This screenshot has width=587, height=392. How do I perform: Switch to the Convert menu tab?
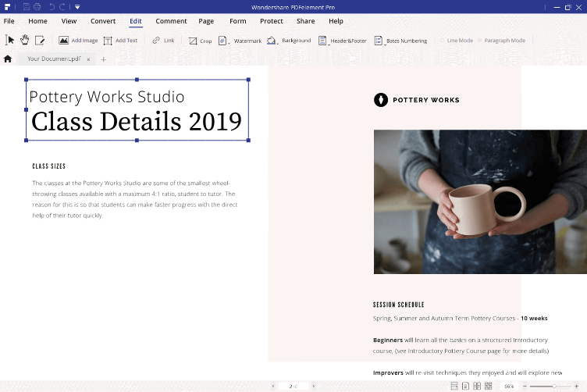click(103, 21)
